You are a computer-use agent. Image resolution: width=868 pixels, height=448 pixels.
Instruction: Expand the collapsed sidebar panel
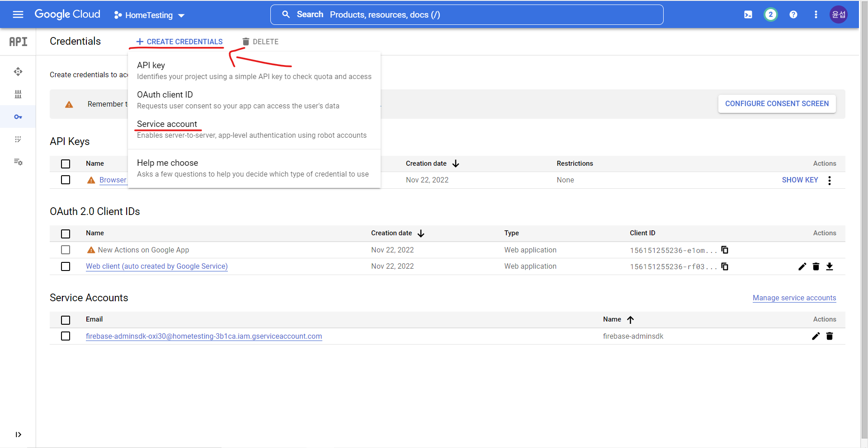tap(18, 434)
